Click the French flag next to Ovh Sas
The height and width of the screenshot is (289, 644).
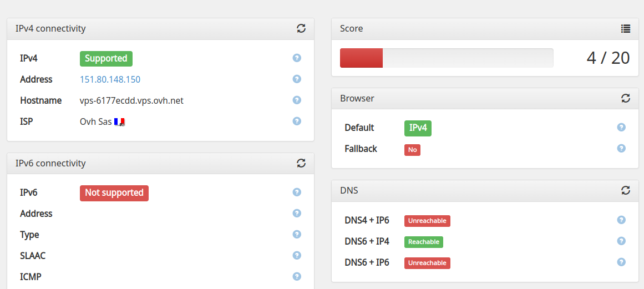119,122
